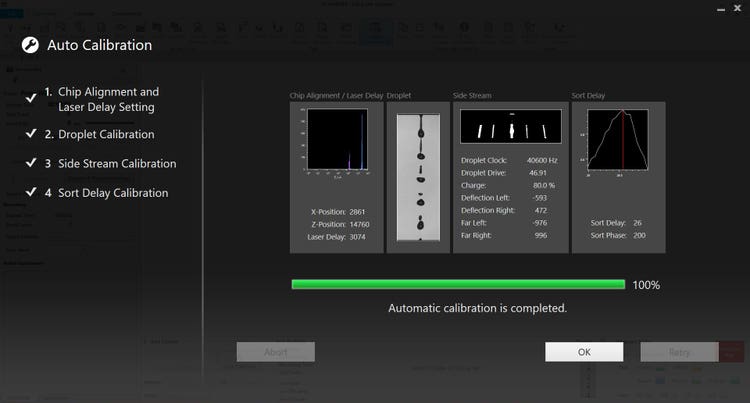Image resolution: width=750 pixels, height=403 pixels.
Task: Select step 4 Sort Delay Calibration
Action: coord(106,193)
